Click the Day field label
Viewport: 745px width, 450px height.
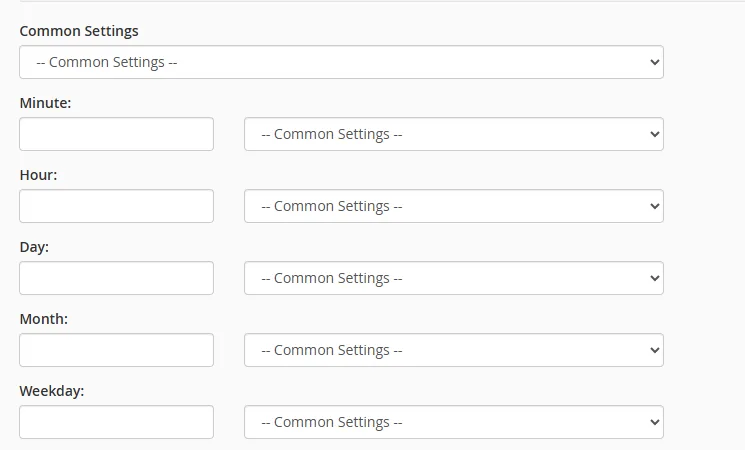click(34, 247)
